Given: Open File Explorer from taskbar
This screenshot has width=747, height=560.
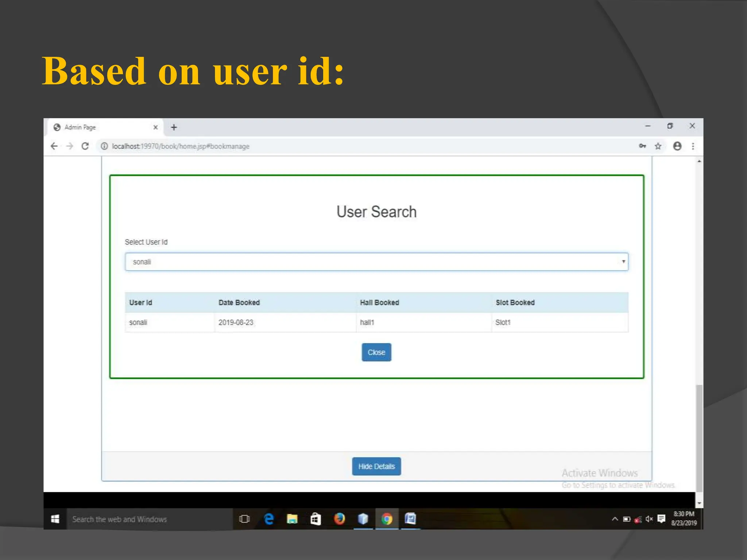Looking at the screenshot, I should pos(292,519).
